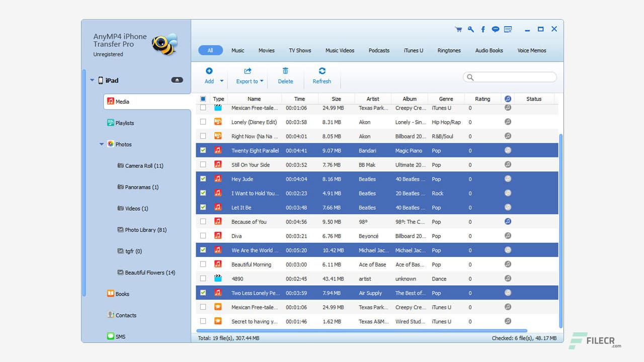Uncheck the Hey Jude song checkbox
Screen dimensions: 644x362
(x=203, y=178)
